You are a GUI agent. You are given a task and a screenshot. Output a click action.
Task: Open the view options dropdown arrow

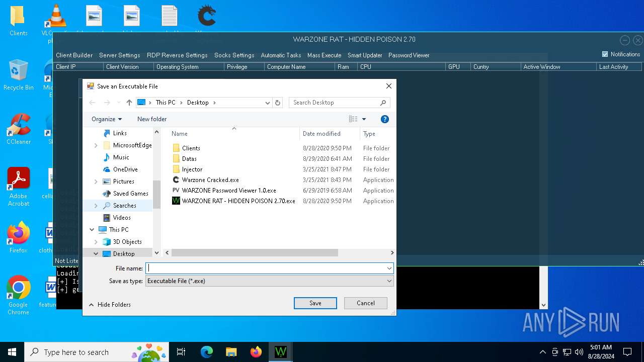(x=364, y=119)
